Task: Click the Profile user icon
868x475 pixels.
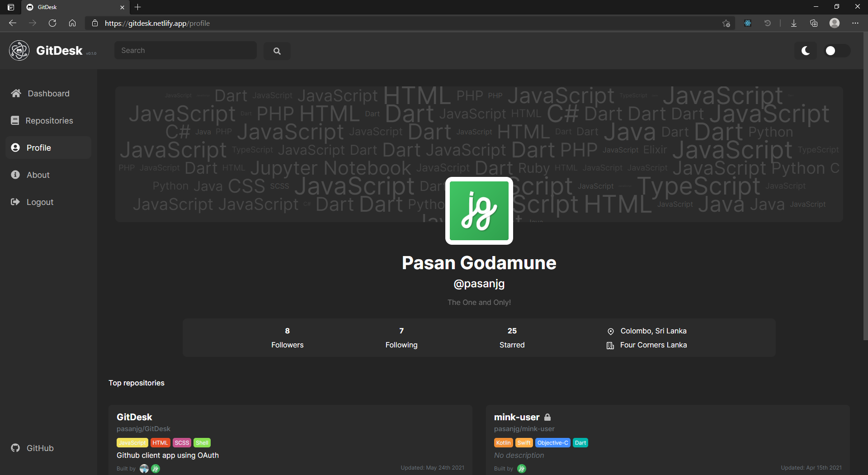Action: [x=15, y=147]
